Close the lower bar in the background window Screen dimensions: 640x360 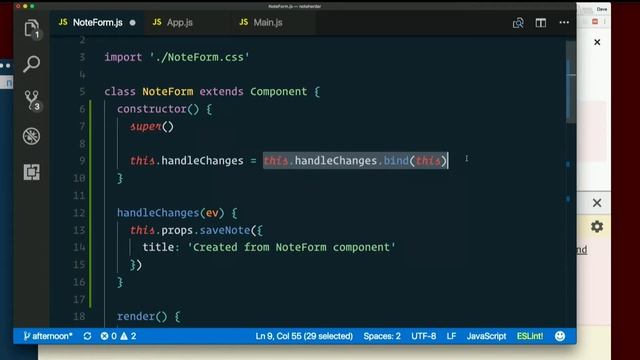[x=597, y=203]
